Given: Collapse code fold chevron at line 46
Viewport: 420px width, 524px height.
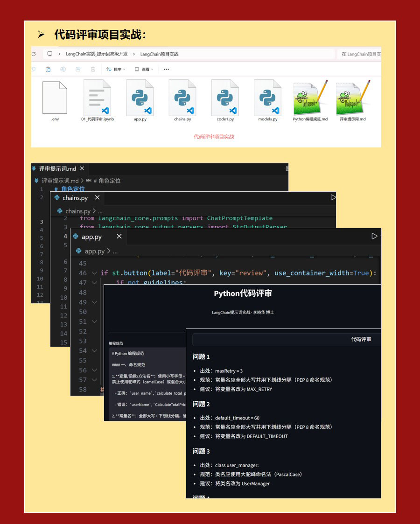Looking at the screenshot, I should [95, 273].
